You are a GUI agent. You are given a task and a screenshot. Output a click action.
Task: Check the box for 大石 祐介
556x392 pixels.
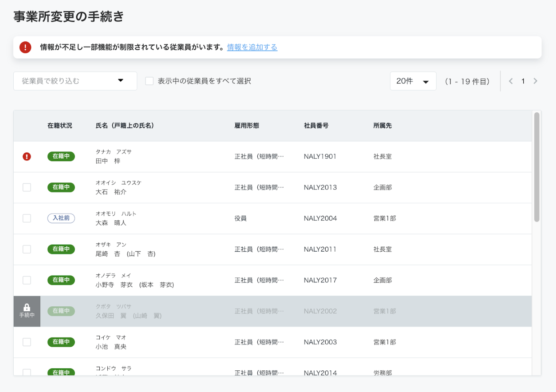(x=27, y=187)
